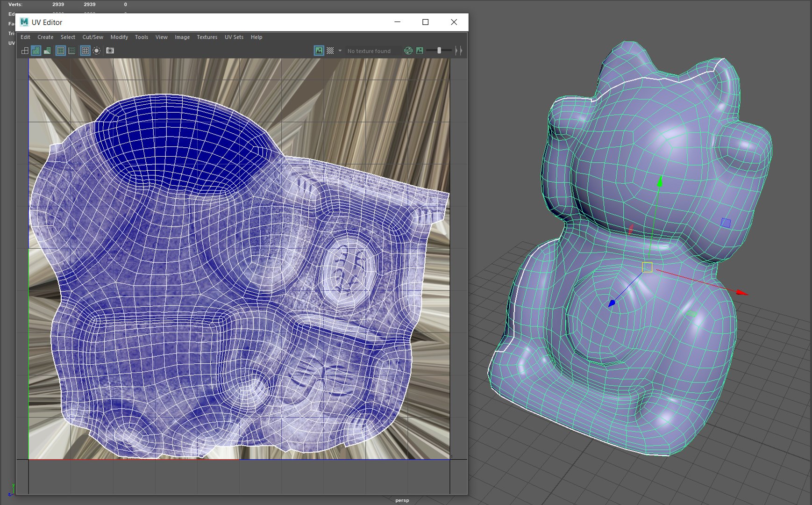Click the 'Verts:' label in heads-up display

coord(15,4)
